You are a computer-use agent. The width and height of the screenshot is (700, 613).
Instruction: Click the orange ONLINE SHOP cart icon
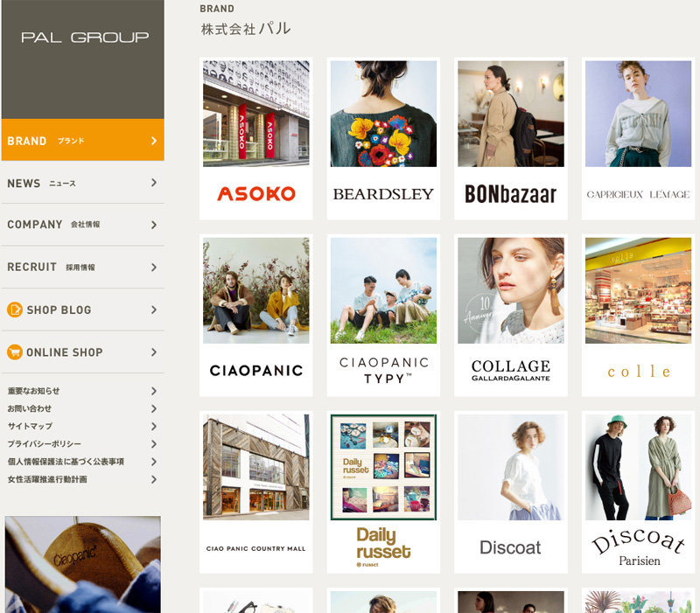15,352
